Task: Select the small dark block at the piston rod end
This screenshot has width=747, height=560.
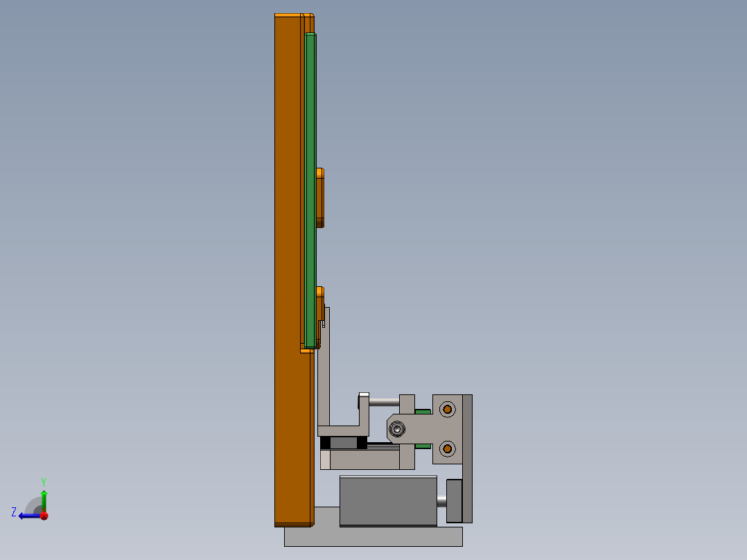Action: (454, 501)
